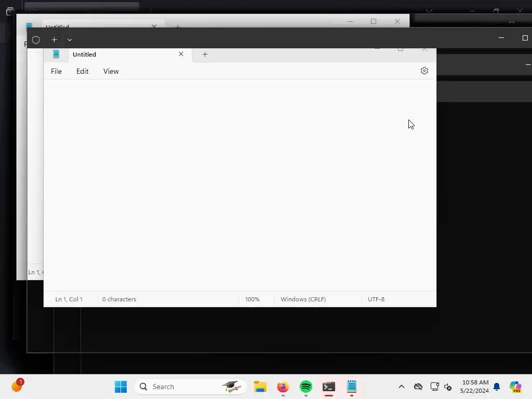This screenshot has height=399, width=532.
Task: Expand the tab dropdown chevron in dark window
Action: click(x=70, y=40)
